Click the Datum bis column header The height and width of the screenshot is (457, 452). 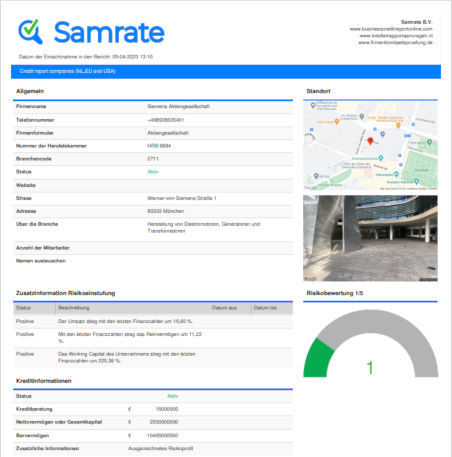(265, 308)
